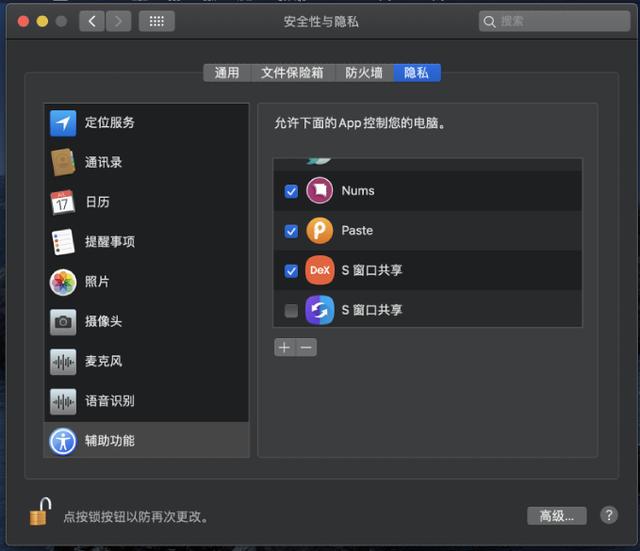Screen dimensions: 640x551
Task: Click the Photos flower icon
Action: 63,282
